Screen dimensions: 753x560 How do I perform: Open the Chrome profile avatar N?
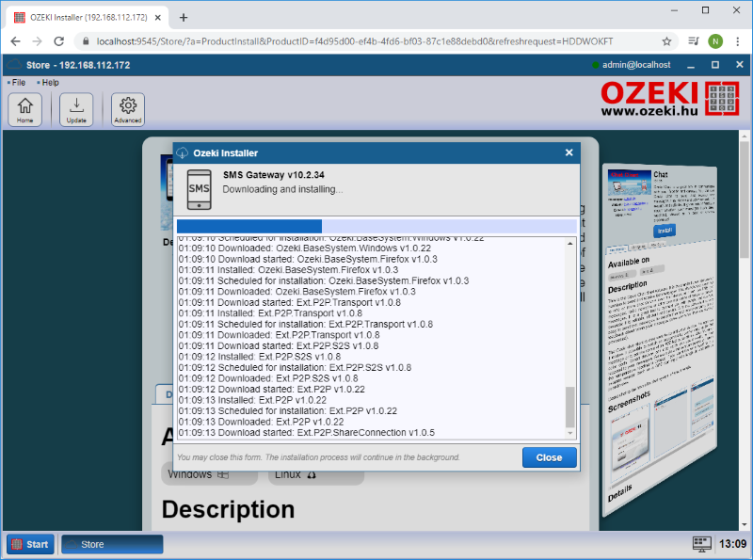715,41
